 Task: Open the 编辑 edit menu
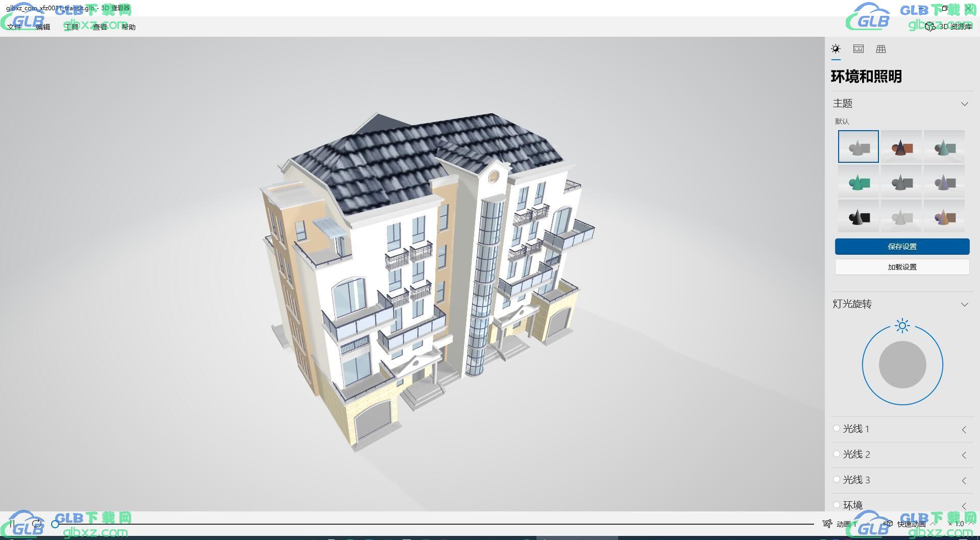(43, 27)
